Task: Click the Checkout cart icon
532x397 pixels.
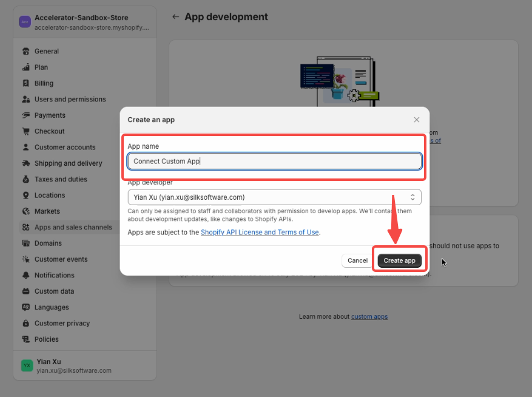Action: click(x=26, y=131)
